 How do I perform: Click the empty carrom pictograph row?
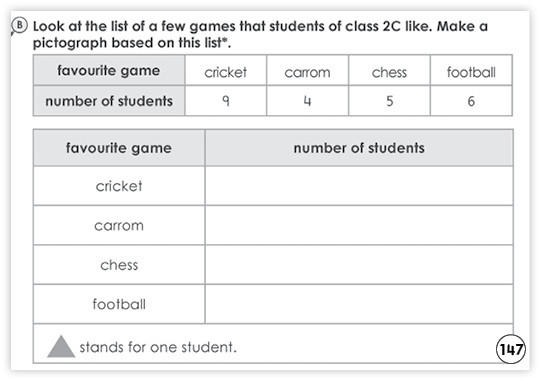[359, 225]
